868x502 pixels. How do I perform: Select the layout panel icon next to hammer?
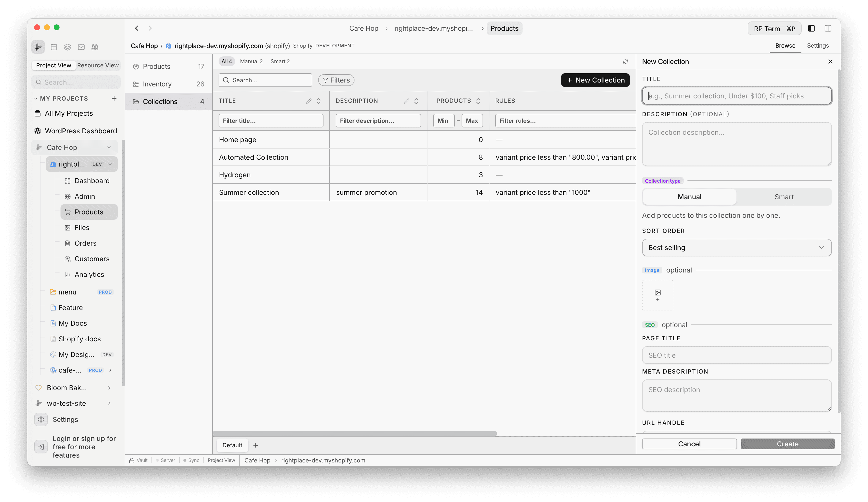click(54, 47)
